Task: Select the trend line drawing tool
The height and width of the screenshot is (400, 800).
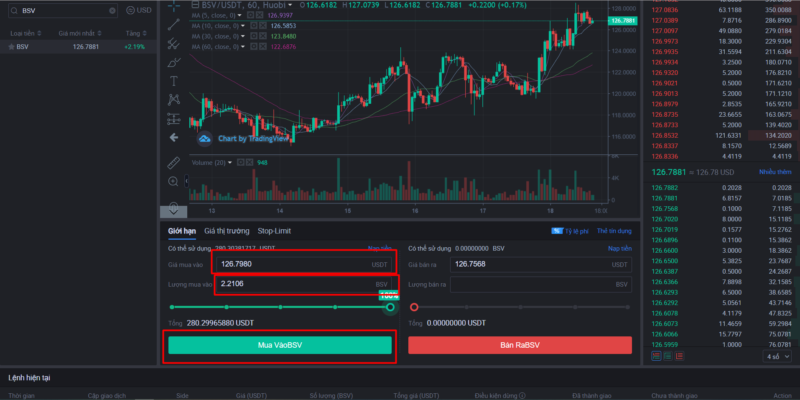Action: (x=173, y=24)
